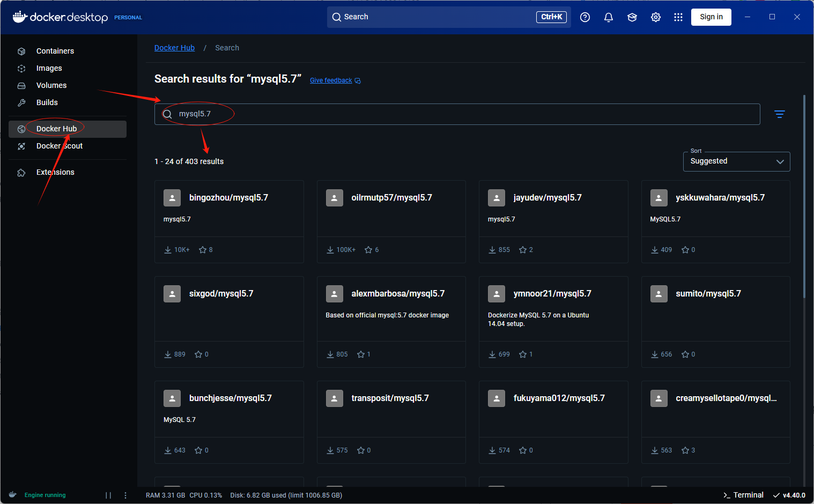The height and width of the screenshot is (504, 814).
Task: Click the Engine running status
Action: (45, 495)
